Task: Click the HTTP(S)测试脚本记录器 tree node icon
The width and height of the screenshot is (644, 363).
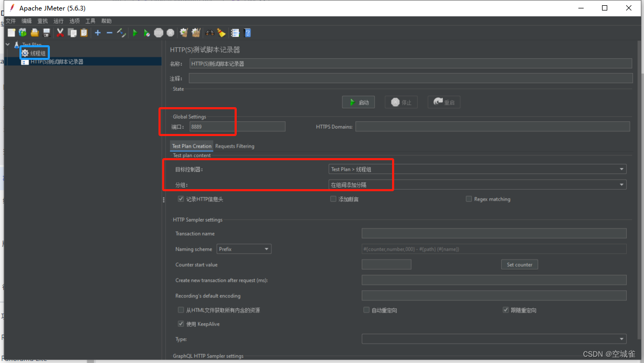Action: tap(25, 62)
